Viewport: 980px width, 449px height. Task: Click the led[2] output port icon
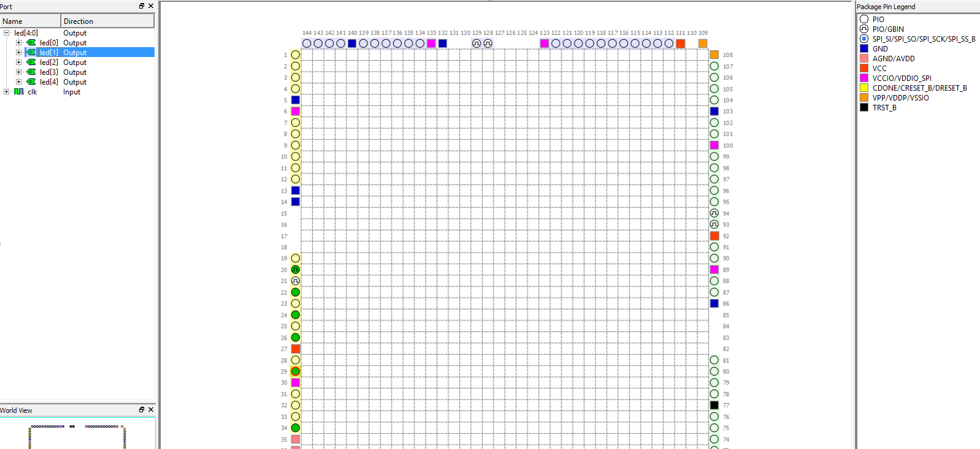point(31,63)
